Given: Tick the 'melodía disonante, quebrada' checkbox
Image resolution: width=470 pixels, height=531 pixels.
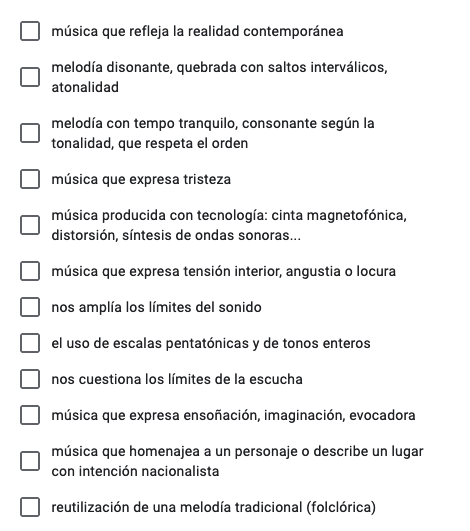Looking at the screenshot, I should pyautogui.click(x=30, y=77).
